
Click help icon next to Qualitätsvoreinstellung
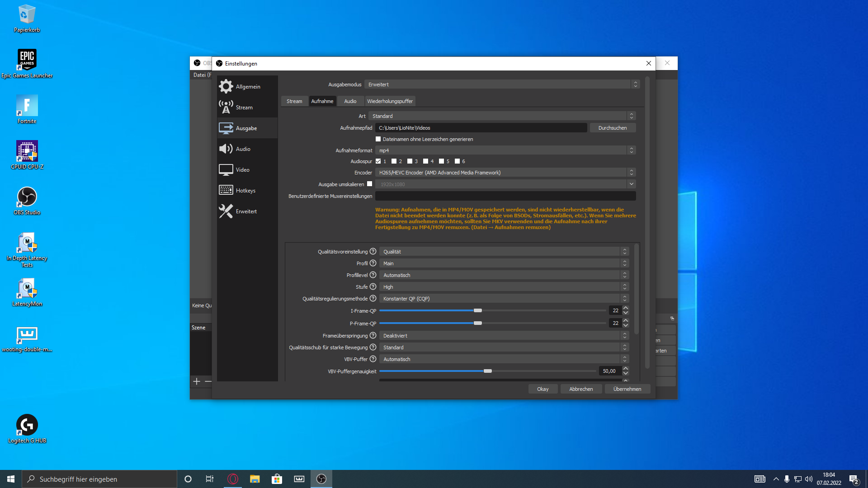(373, 252)
